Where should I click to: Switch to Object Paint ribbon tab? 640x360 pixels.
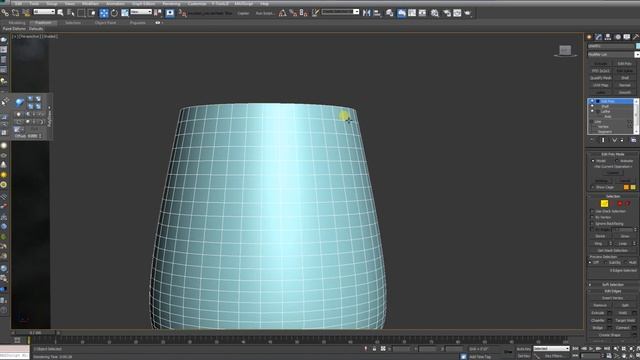pos(105,22)
